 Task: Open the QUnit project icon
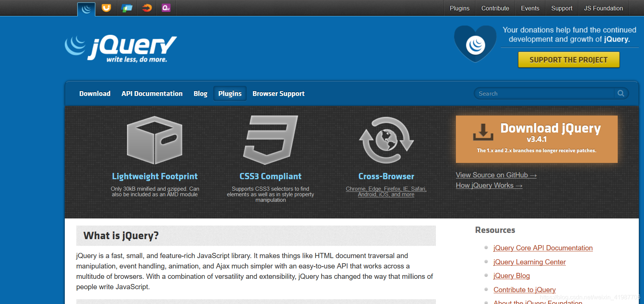coord(166,8)
